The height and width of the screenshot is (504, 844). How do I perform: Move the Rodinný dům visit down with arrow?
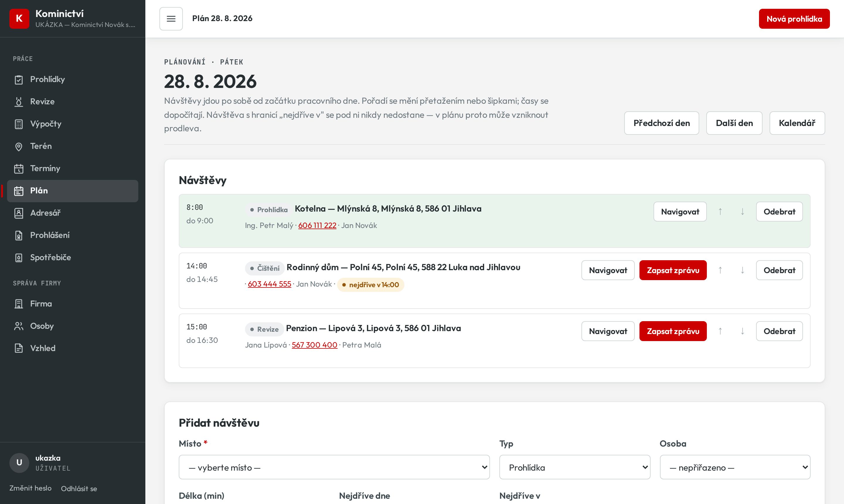[x=742, y=270]
